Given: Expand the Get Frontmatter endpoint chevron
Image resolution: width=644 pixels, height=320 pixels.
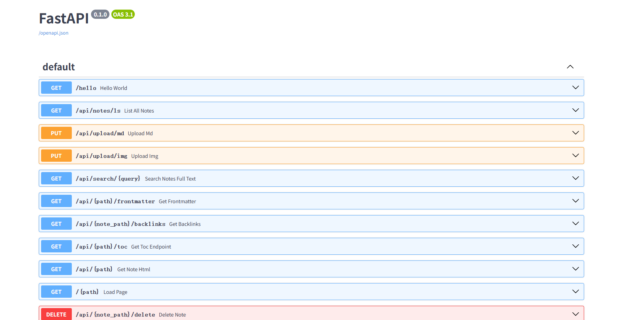Looking at the screenshot, I should pyautogui.click(x=576, y=201).
